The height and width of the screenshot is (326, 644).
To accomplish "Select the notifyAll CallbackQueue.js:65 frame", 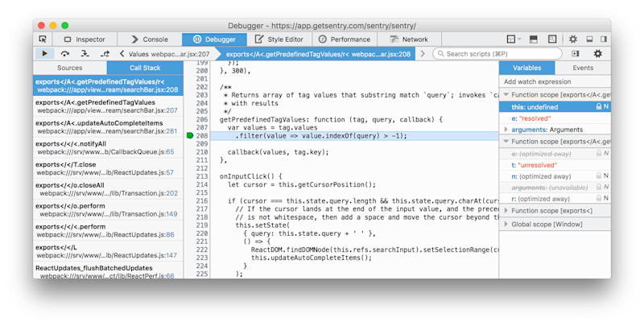I will click(x=108, y=148).
